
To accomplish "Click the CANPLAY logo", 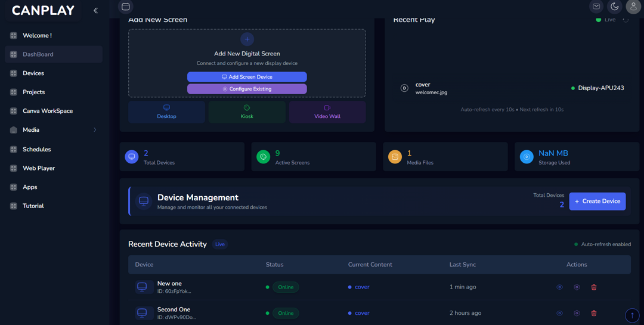I will [x=43, y=10].
